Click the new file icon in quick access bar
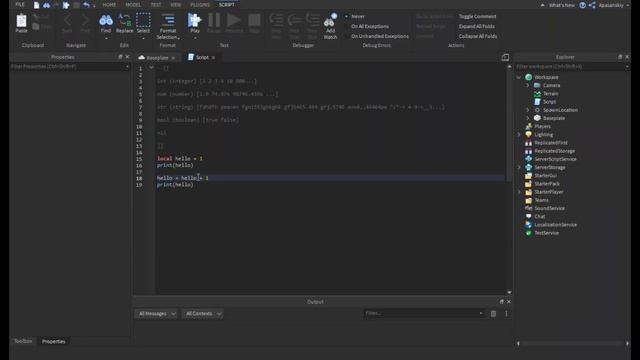The width and height of the screenshot is (640, 360). click(x=36, y=5)
